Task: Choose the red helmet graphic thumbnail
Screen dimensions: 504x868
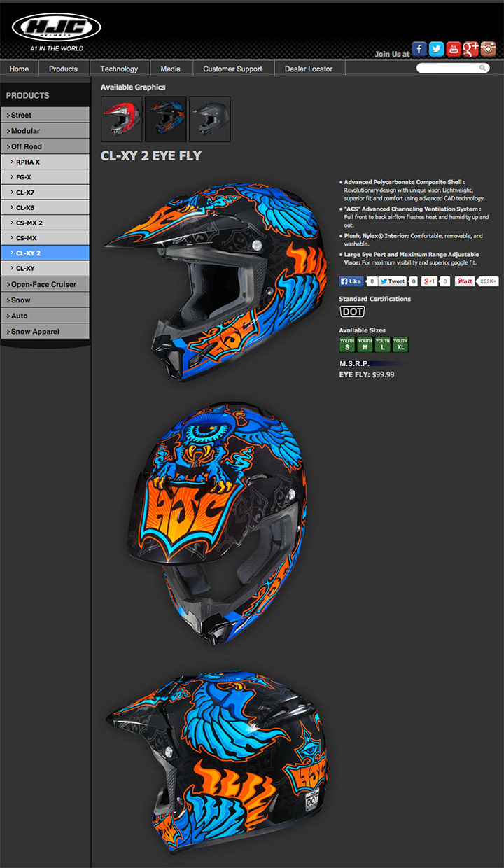Action: click(x=122, y=119)
